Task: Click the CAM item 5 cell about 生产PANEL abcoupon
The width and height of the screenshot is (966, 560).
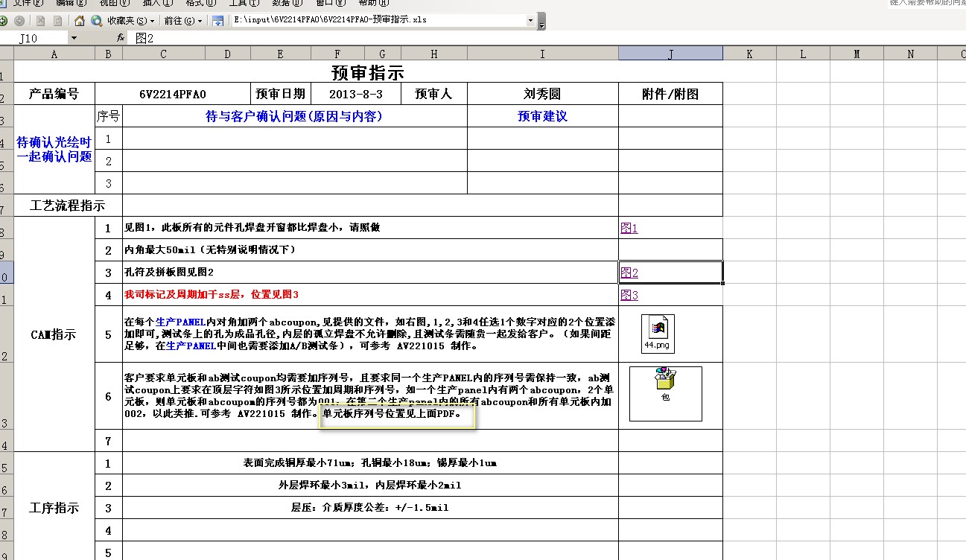Action: tap(370, 334)
